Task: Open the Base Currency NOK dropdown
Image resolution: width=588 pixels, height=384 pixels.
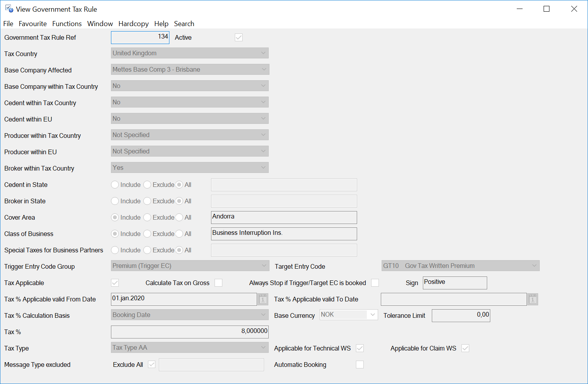Action: point(372,315)
